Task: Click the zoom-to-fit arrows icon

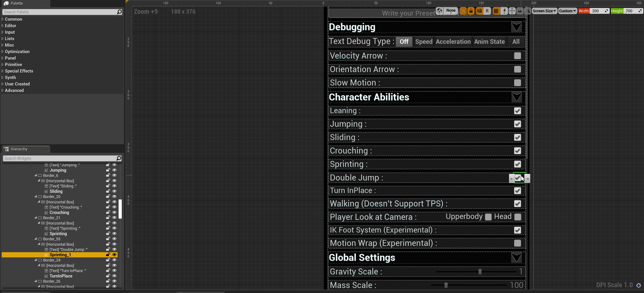Action: [512, 11]
